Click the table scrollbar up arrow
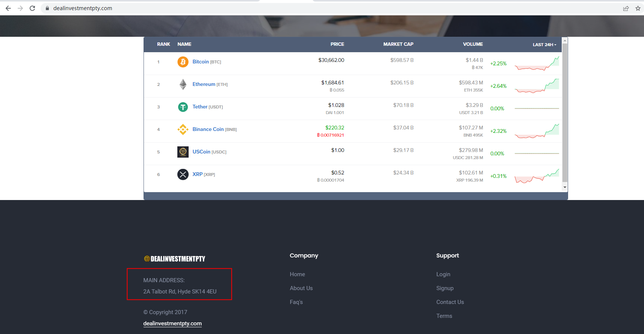The height and width of the screenshot is (334, 644). pos(565,40)
